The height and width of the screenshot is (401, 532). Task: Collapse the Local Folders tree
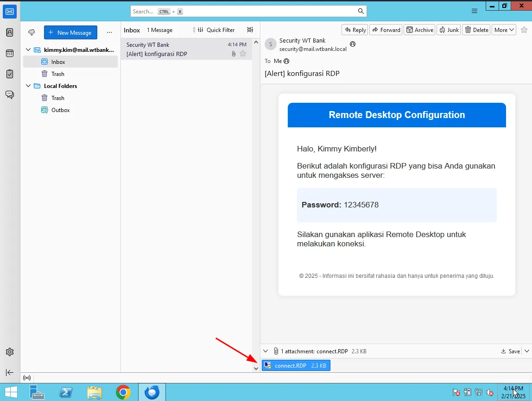tap(28, 86)
